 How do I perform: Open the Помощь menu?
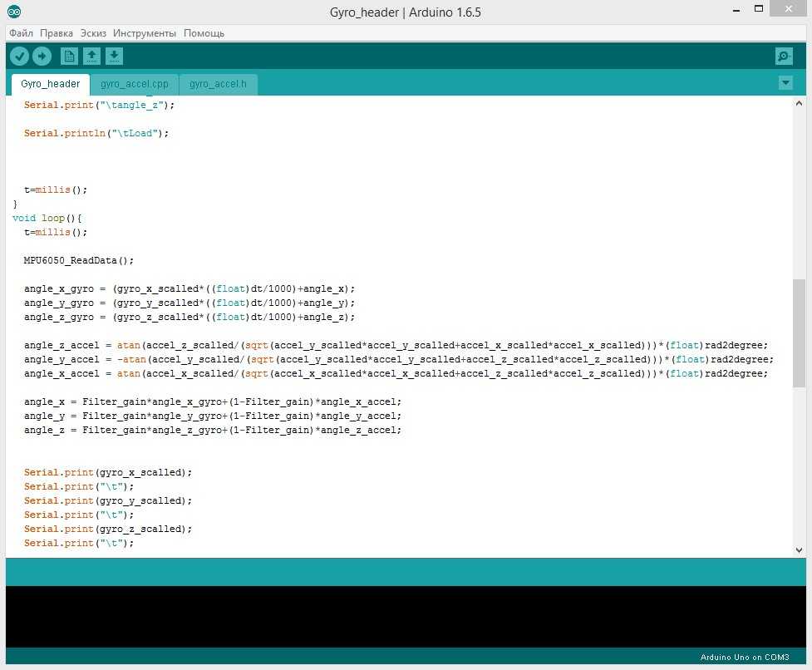point(204,33)
